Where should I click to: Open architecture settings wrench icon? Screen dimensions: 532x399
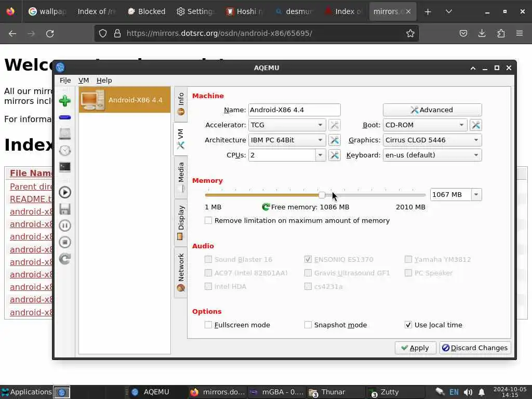335,140
